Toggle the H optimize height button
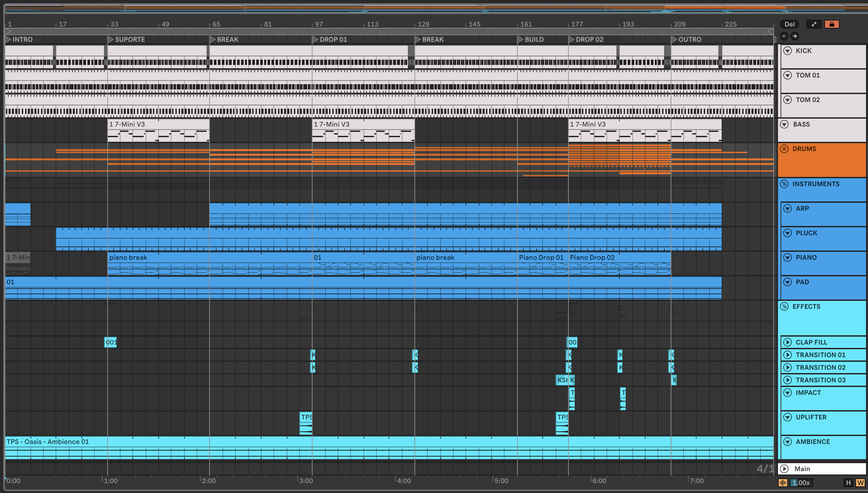 (848, 482)
